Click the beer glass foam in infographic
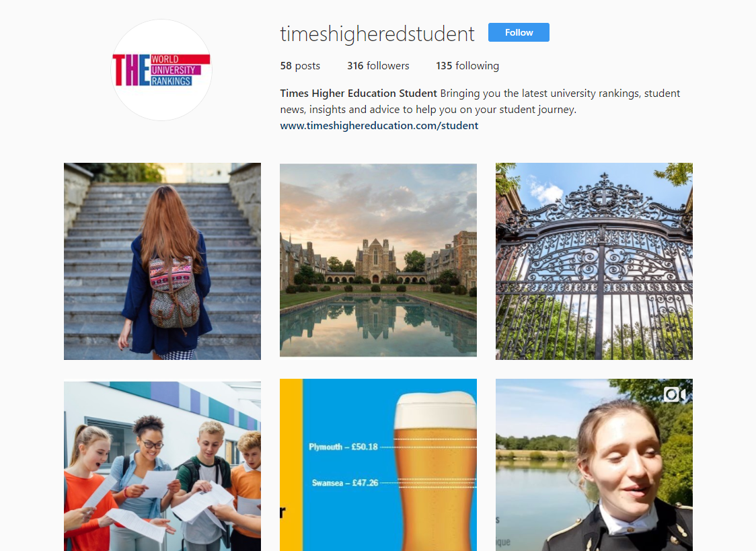Image resolution: width=756 pixels, height=551 pixels. 434,410
